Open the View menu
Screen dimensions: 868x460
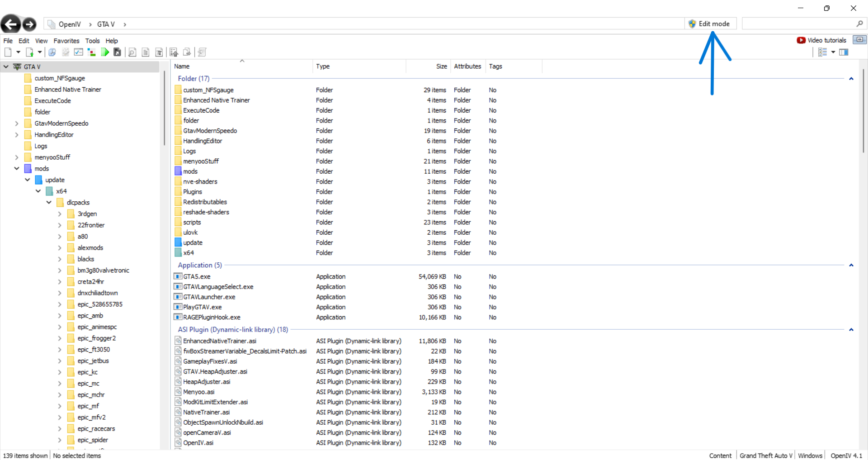(42, 41)
